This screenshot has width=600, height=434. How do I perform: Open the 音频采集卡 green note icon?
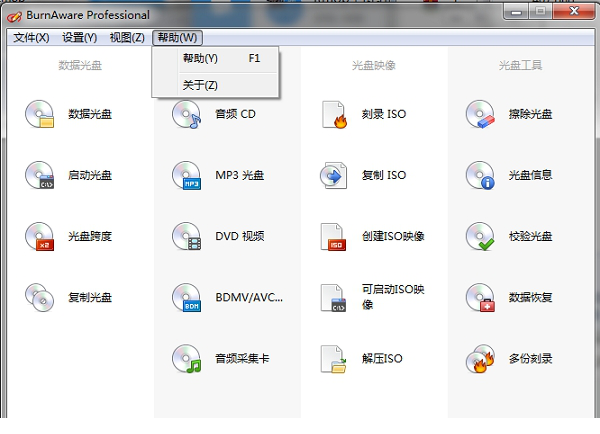click(x=186, y=359)
